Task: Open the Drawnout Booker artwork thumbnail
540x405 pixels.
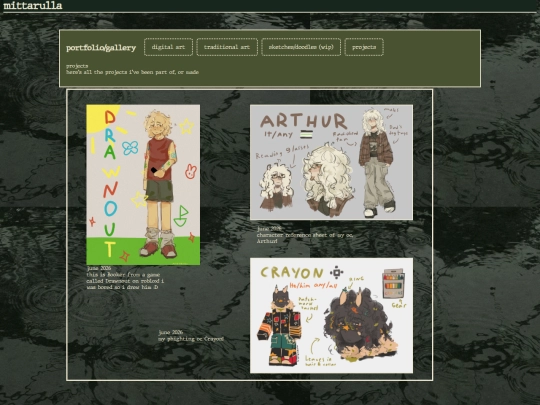Action: [143, 185]
